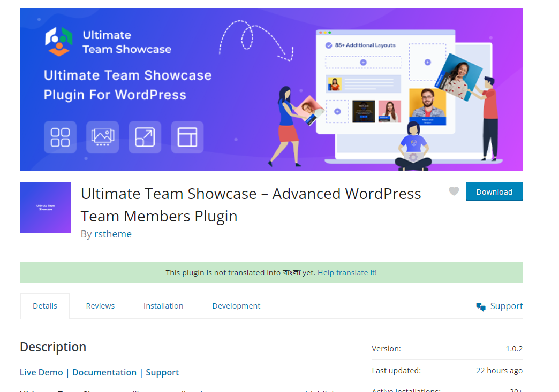Click the Ultimate Team Showcase logo icon

pyautogui.click(x=59, y=41)
